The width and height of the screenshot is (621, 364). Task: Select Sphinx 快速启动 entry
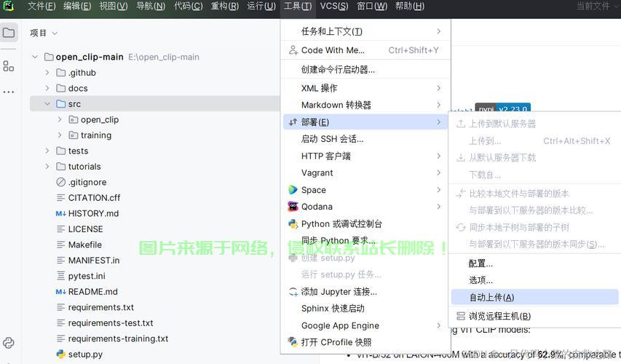(365, 309)
